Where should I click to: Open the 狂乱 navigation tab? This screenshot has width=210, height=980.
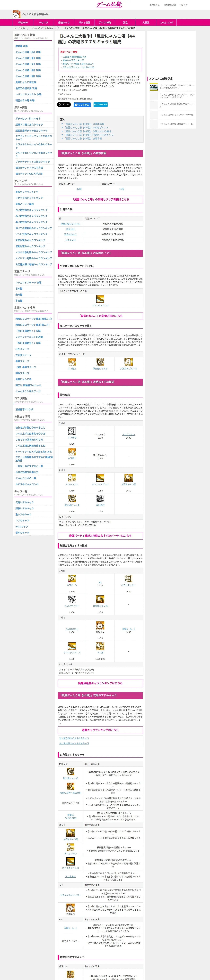125,22
